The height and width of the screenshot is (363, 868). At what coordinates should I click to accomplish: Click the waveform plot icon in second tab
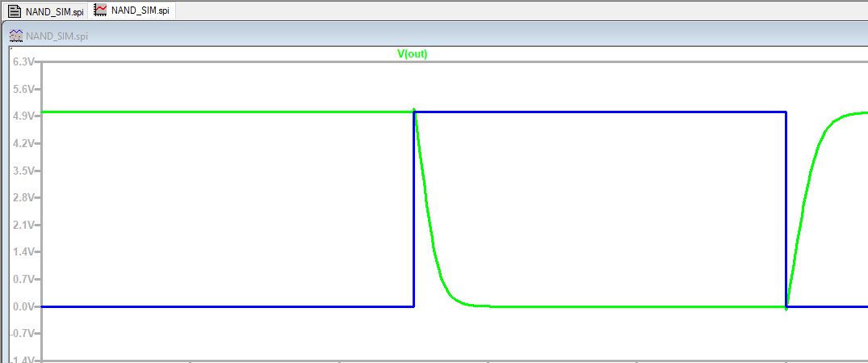coord(100,11)
